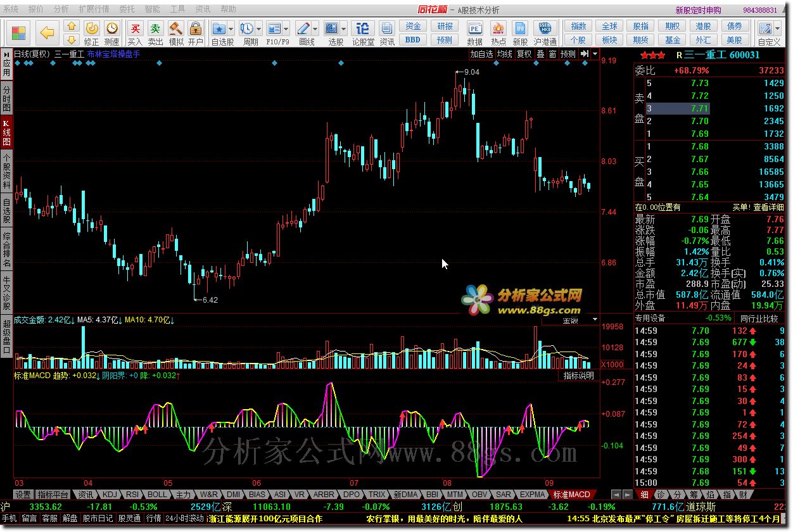Expand the F10/F9 dropdown arrow

tap(286, 29)
